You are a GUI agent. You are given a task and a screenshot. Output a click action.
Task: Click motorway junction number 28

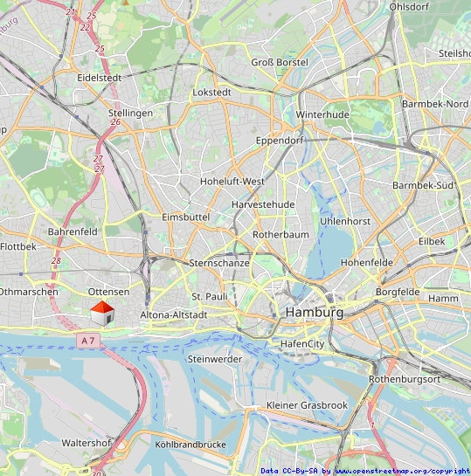[x=56, y=260]
